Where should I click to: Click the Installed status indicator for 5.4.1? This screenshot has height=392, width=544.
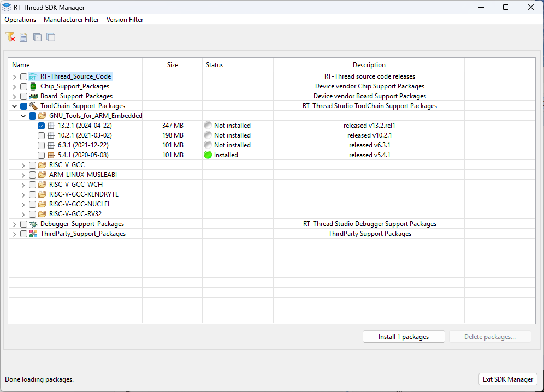click(x=208, y=155)
